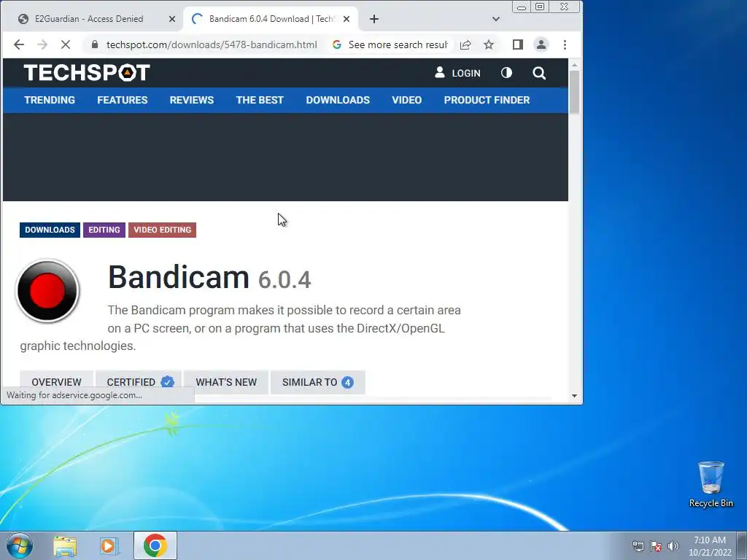Switch to E2Guardian Access Denied tab
The image size is (747, 560).
(88, 19)
